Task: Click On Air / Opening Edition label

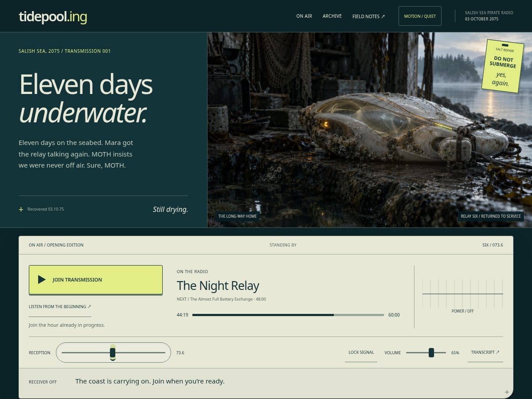Action: 56,245
